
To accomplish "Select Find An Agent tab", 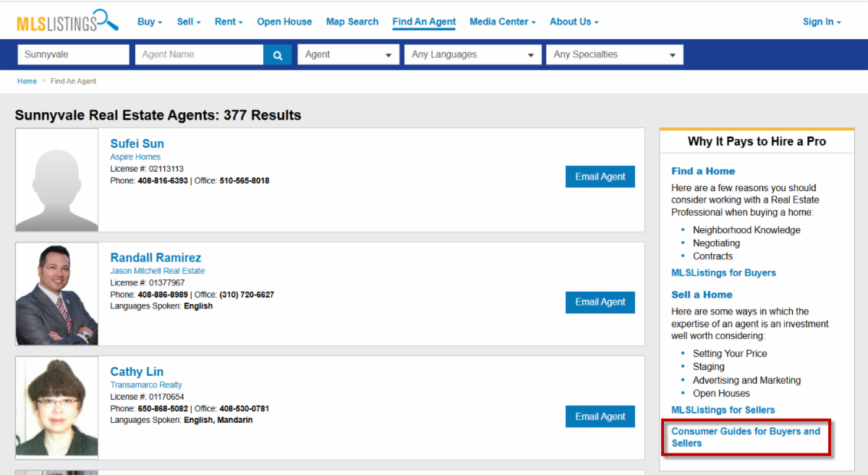I will pos(424,22).
